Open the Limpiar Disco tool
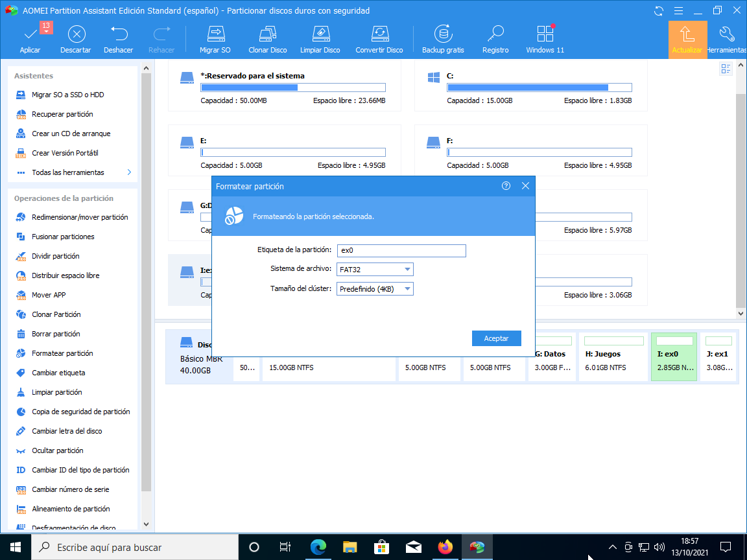 pos(320,40)
